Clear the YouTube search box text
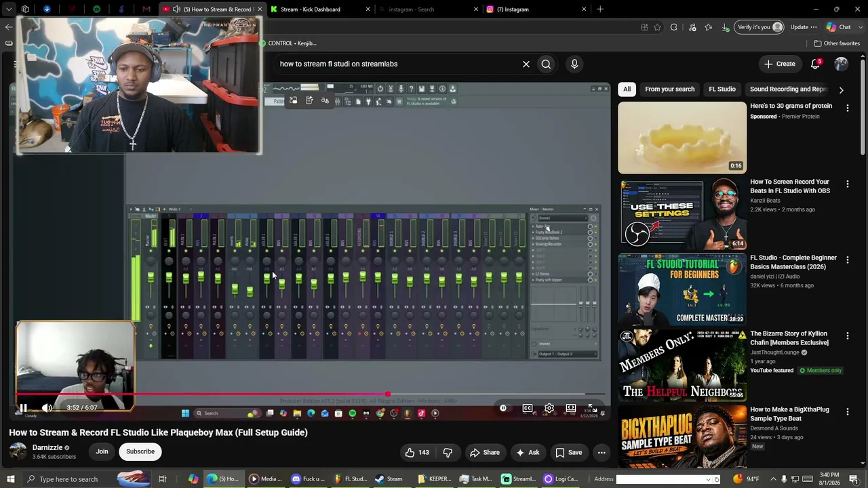This screenshot has height=488, width=868. tap(526, 64)
